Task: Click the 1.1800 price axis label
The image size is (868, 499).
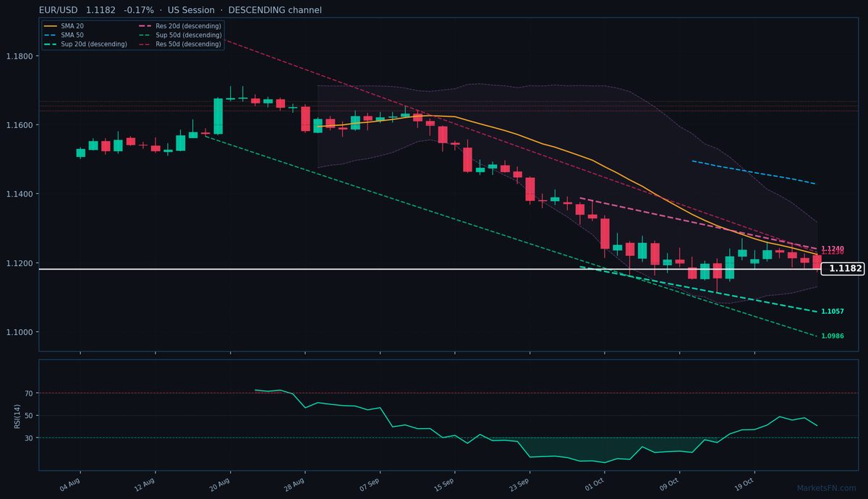Action: (x=19, y=56)
